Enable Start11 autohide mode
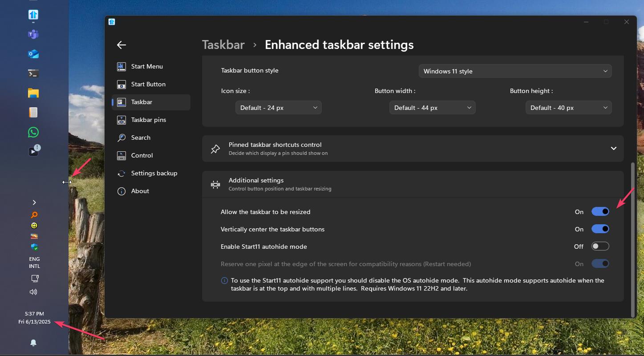 point(600,247)
